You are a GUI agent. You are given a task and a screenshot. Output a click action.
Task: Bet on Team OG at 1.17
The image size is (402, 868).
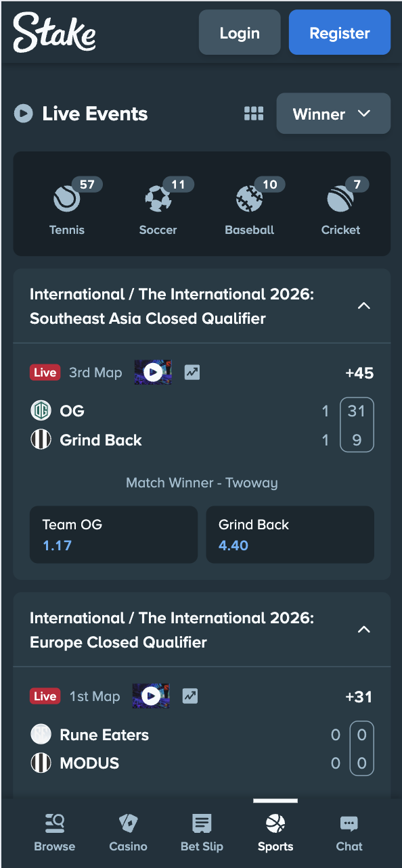(x=114, y=535)
